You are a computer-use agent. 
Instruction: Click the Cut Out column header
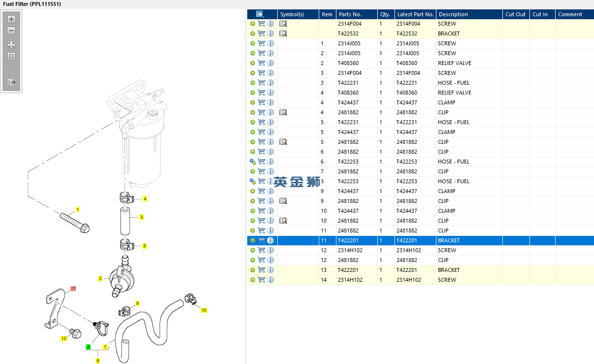tap(516, 14)
